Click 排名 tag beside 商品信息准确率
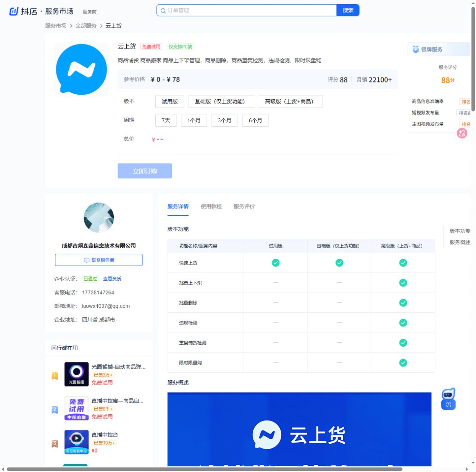Screen dimensions: 476x472 coord(465,102)
